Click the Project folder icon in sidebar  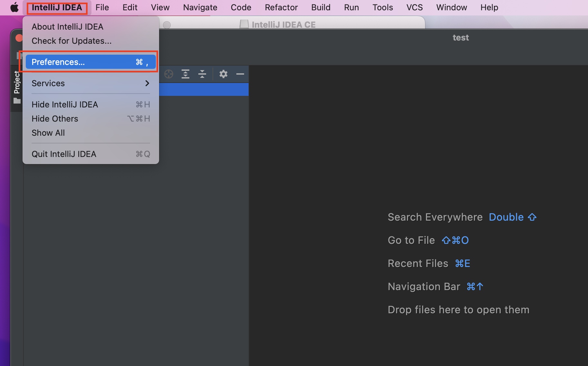pos(17,101)
